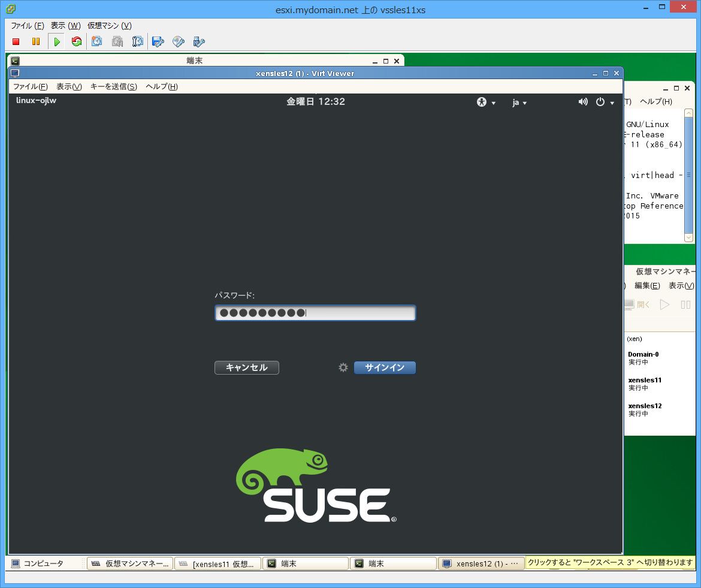This screenshot has height=588, width=701.
Task: Click the コンピュータ menu on the bottom panel
Action: [x=38, y=563]
